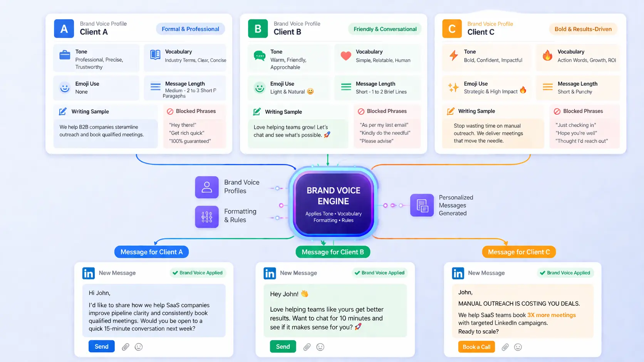Click the paperclip icon beside Book a Call
The image size is (644, 362).
[505, 347]
